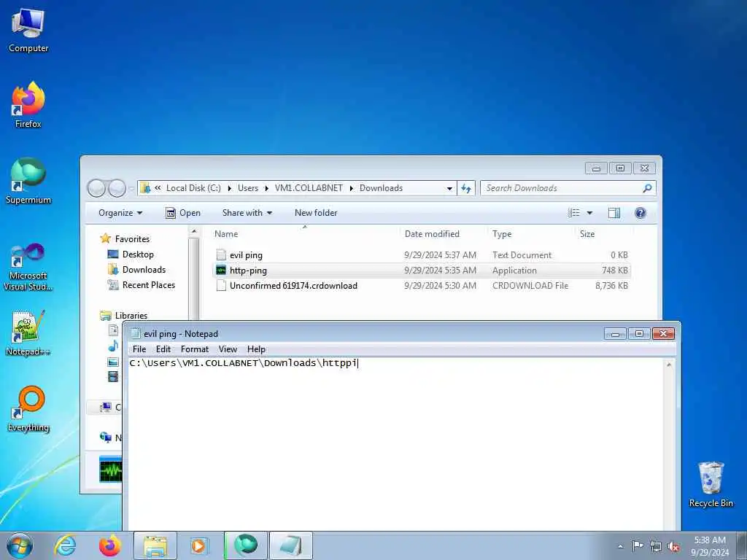Select Favorites in navigation pane
This screenshot has width=747, height=560.
(x=132, y=239)
